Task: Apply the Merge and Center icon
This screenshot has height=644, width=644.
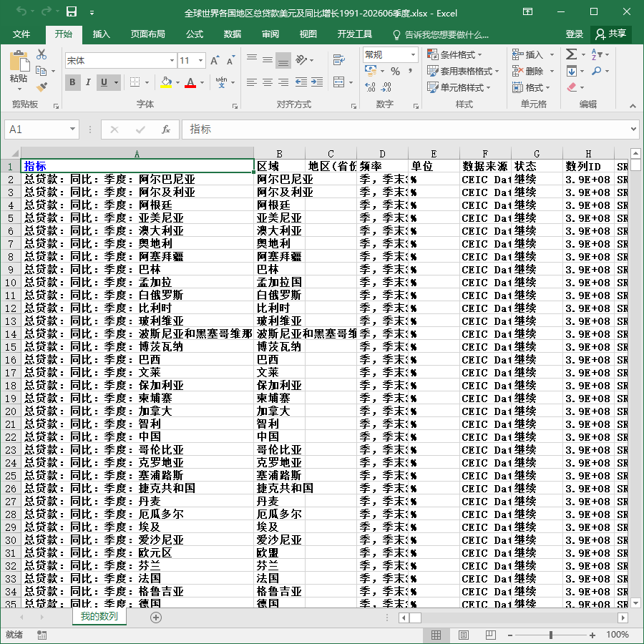Action: click(x=339, y=82)
